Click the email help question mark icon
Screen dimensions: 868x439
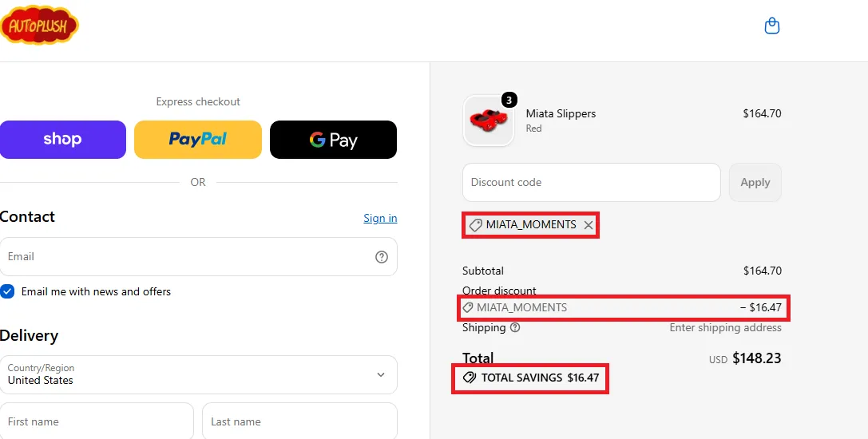click(x=382, y=257)
